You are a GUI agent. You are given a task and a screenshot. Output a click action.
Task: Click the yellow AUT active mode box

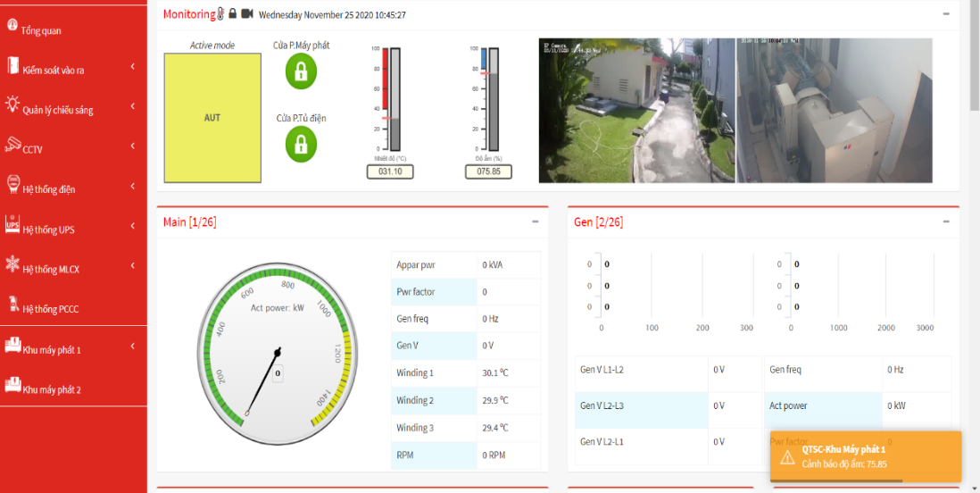pyautogui.click(x=212, y=118)
